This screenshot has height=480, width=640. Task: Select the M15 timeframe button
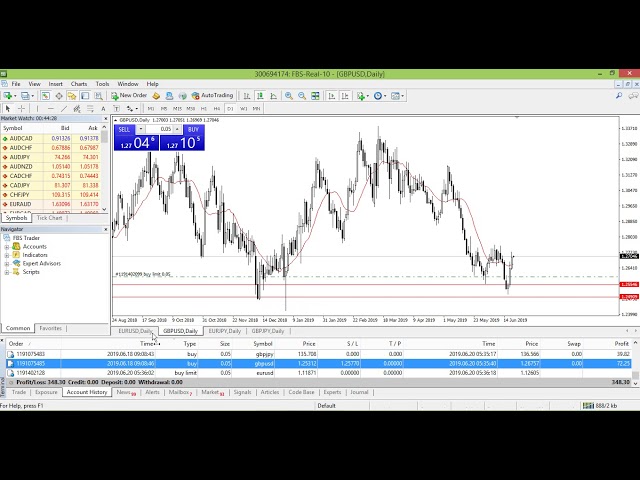pos(177,108)
